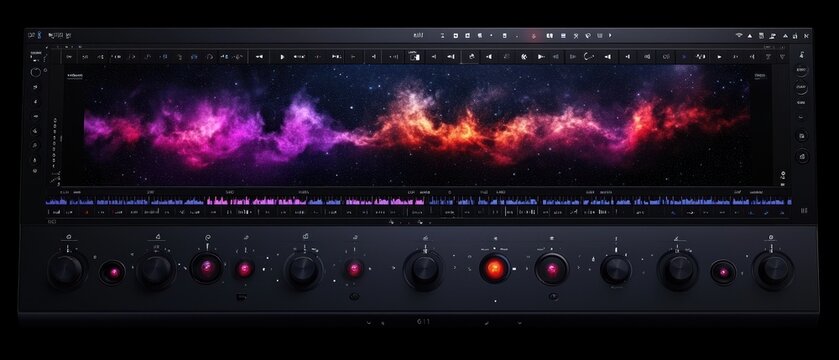The width and height of the screenshot is (839, 360).
Task: Click the leftmost black knob on the control panel
Action: click(x=67, y=271)
